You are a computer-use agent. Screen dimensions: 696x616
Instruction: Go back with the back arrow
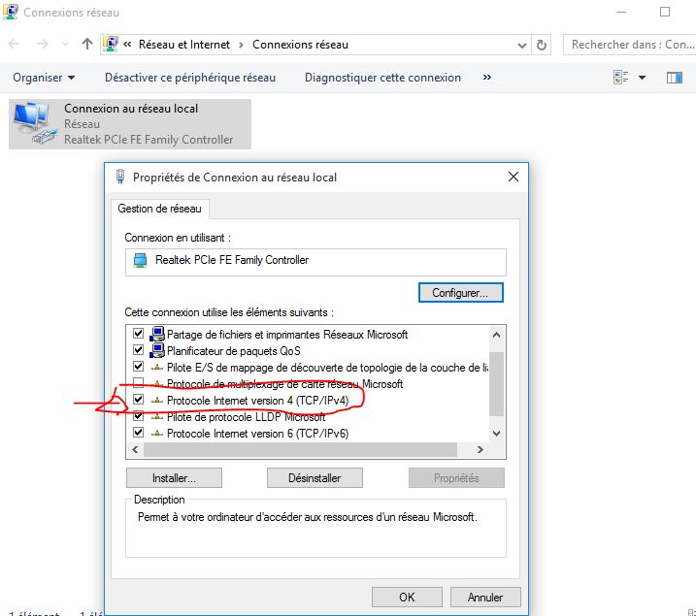[x=15, y=44]
